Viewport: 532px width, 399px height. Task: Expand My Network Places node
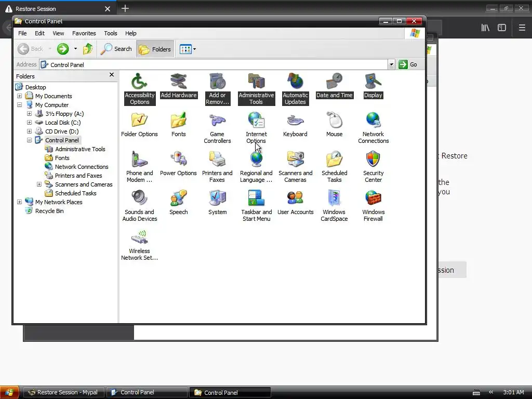pyautogui.click(x=19, y=202)
